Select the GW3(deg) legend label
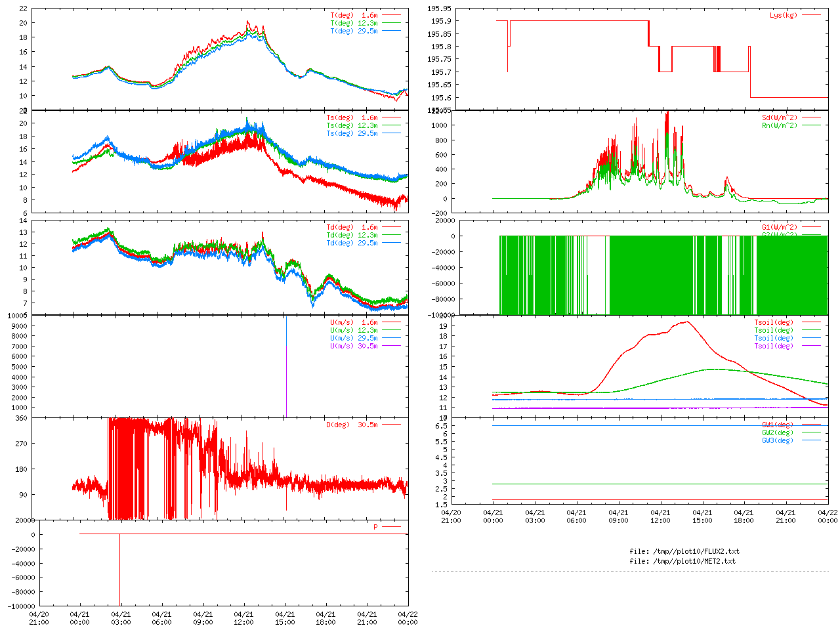 tap(778, 440)
